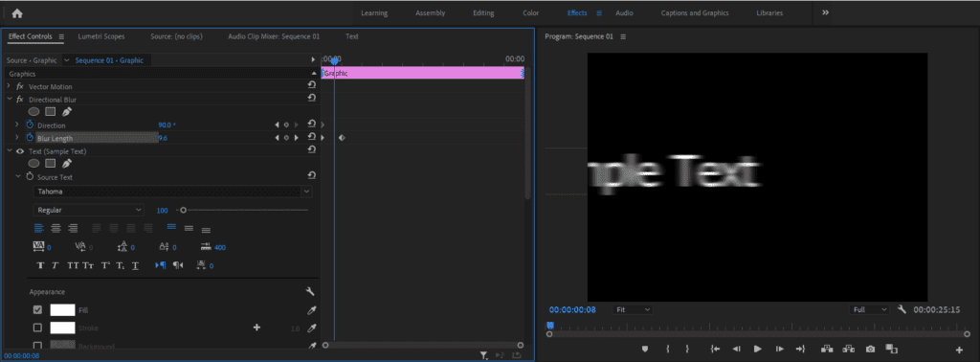Toggle All Caps text style
The width and height of the screenshot is (980, 362).
coord(73,265)
